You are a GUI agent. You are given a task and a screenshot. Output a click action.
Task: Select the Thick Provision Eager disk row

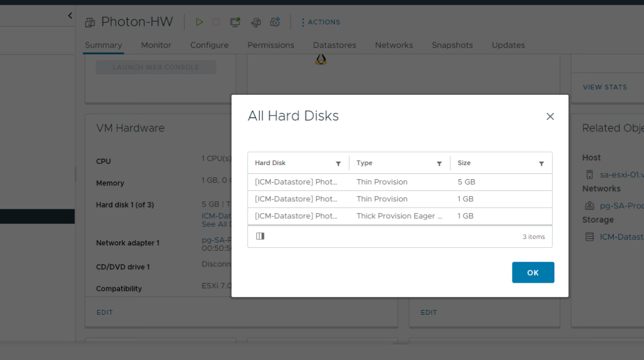tap(400, 216)
